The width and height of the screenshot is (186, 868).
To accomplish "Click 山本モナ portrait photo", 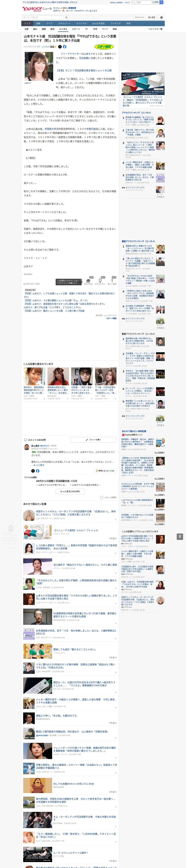I will (x=39, y=66).
